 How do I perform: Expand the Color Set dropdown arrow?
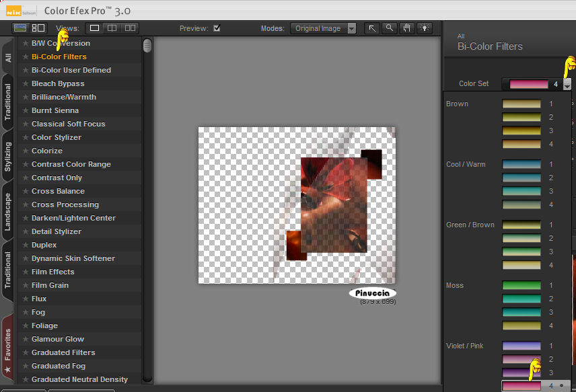coord(567,84)
